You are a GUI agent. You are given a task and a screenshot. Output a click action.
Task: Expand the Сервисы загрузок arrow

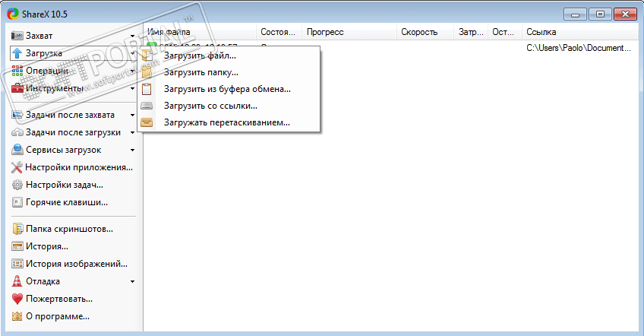coord(132,150)
